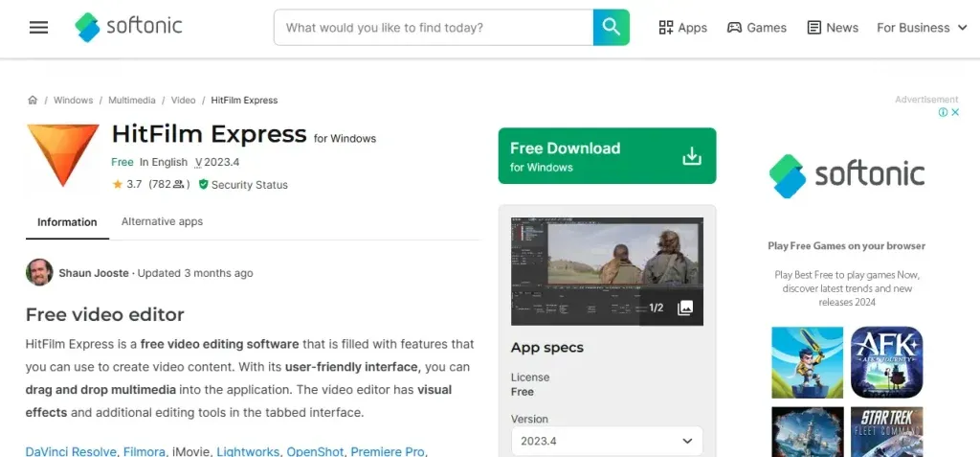
Task: Click the Softonic logo in advertisement
Action: click(x=847, y=175)
